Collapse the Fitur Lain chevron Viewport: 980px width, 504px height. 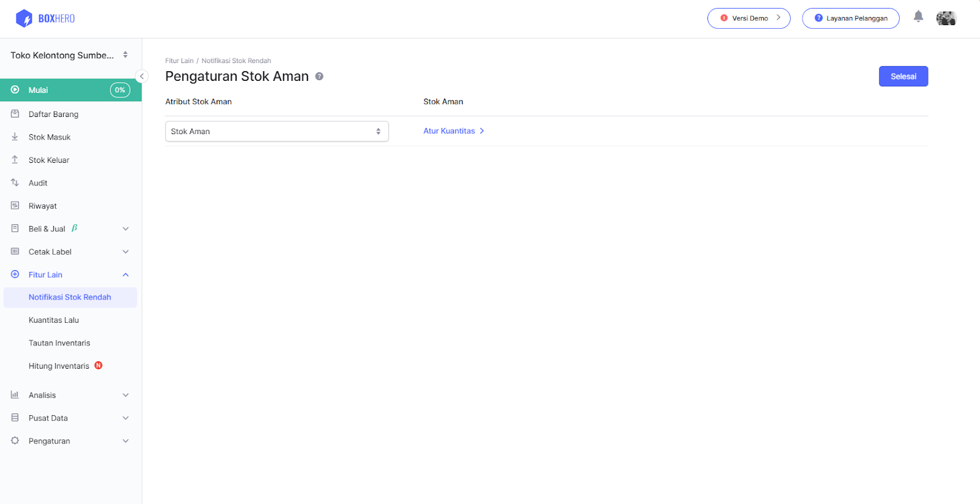126,275
